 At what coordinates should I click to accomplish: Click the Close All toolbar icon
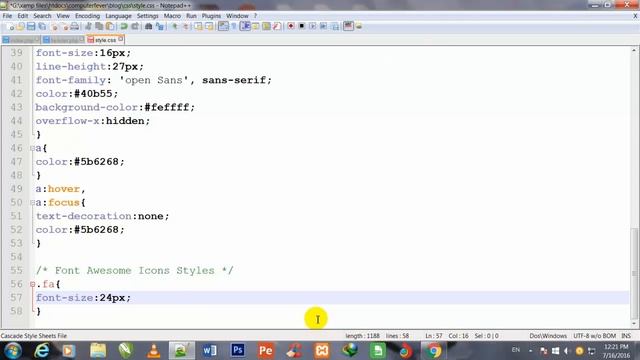[64, 27]
